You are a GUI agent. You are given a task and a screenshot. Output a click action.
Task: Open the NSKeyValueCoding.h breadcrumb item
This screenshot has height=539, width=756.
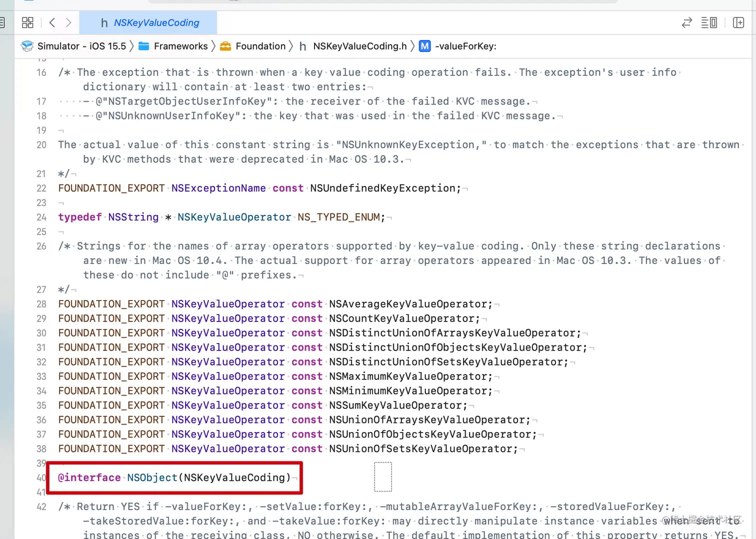[360, 46]
